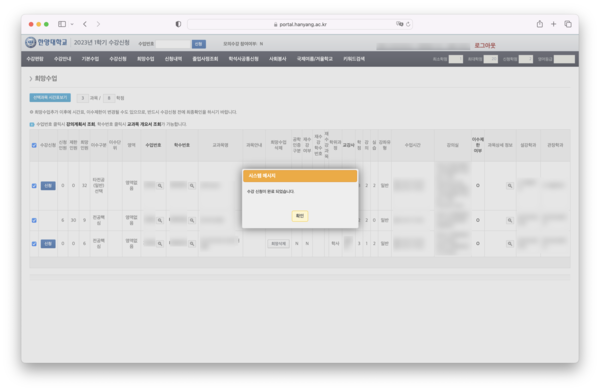The height and width of the screenshot is (391, 600).
Task: Focus the portal.hanyang.ac.kr address bar
Action: click(300, 24)
